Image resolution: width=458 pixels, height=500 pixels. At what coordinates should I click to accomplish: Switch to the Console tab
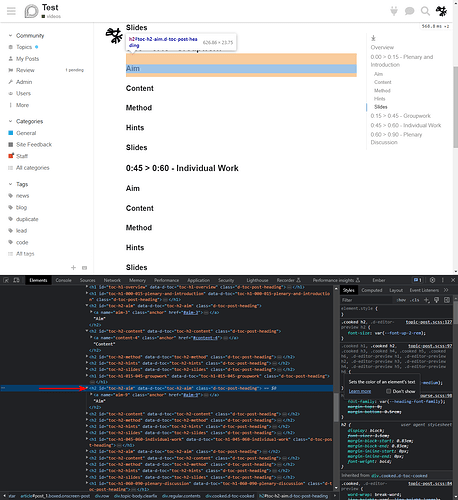[63, 280]
